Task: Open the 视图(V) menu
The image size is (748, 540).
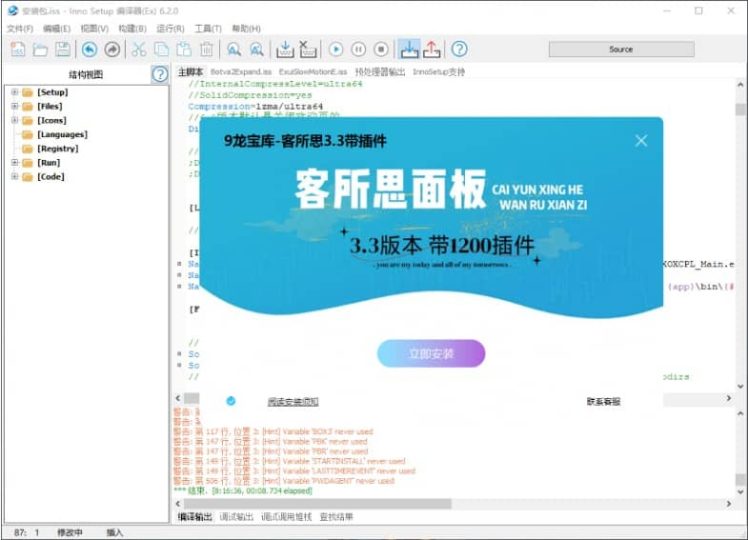Action: coord(94,29)
